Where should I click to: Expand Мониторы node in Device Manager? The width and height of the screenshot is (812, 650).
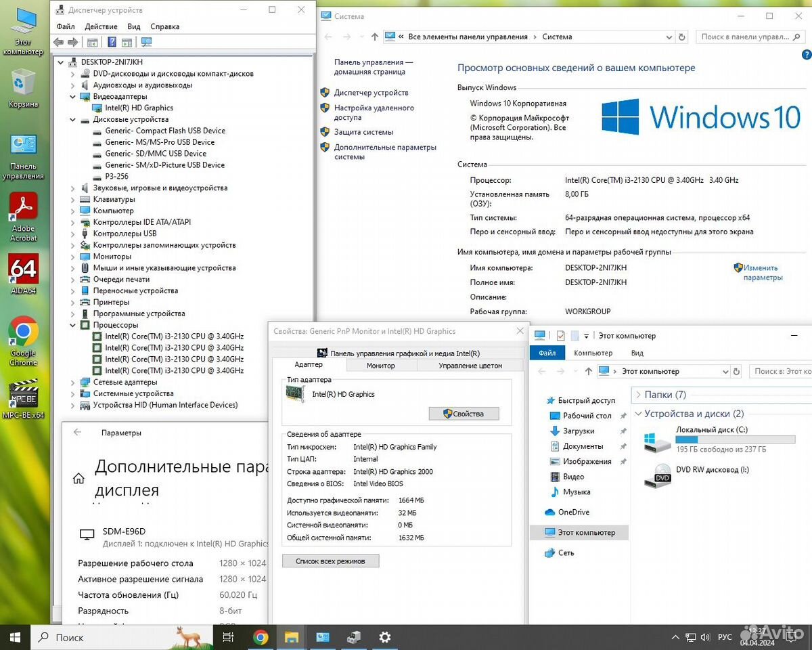[x=72, y=257]
